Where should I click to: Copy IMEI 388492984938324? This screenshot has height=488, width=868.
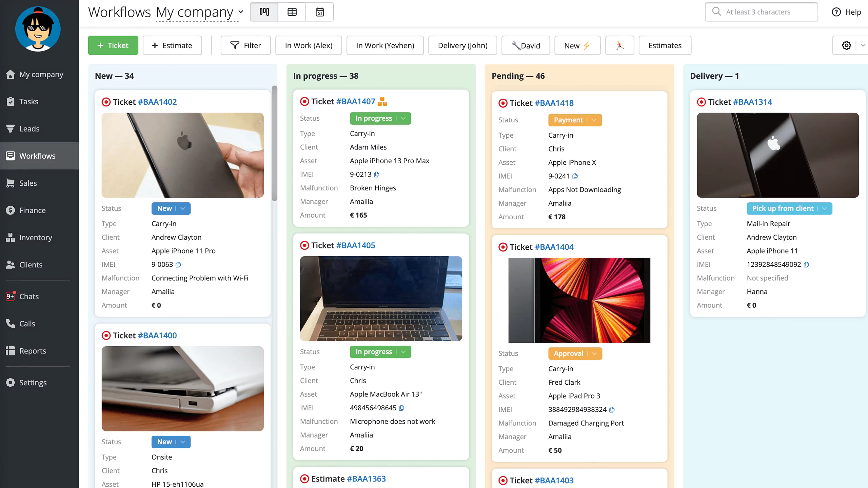click(612, 410)
